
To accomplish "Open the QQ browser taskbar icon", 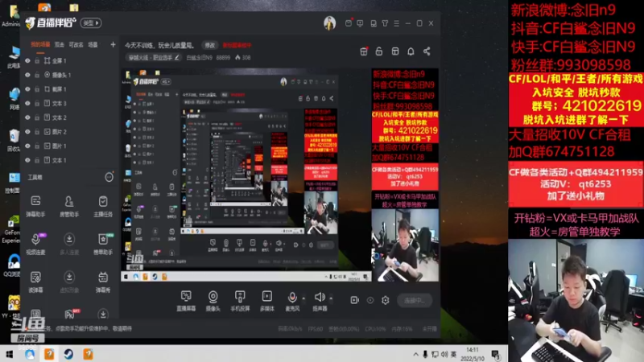I will tap(30, 354).
